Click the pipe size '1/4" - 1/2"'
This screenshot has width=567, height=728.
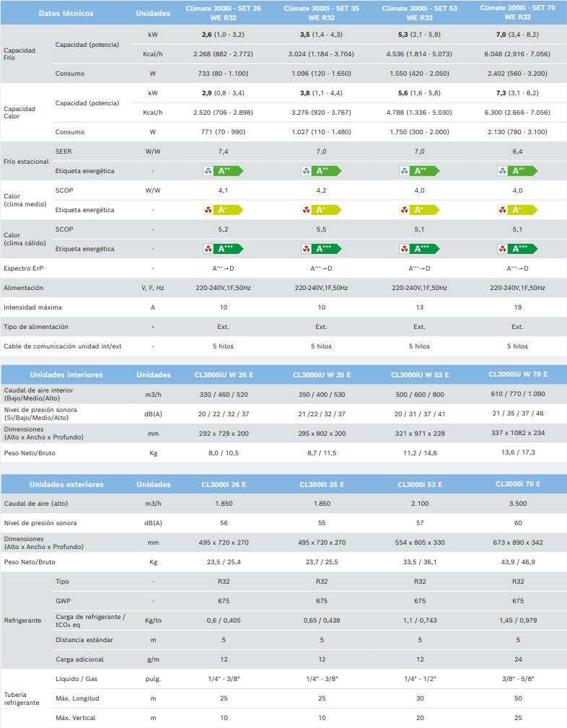420,679
